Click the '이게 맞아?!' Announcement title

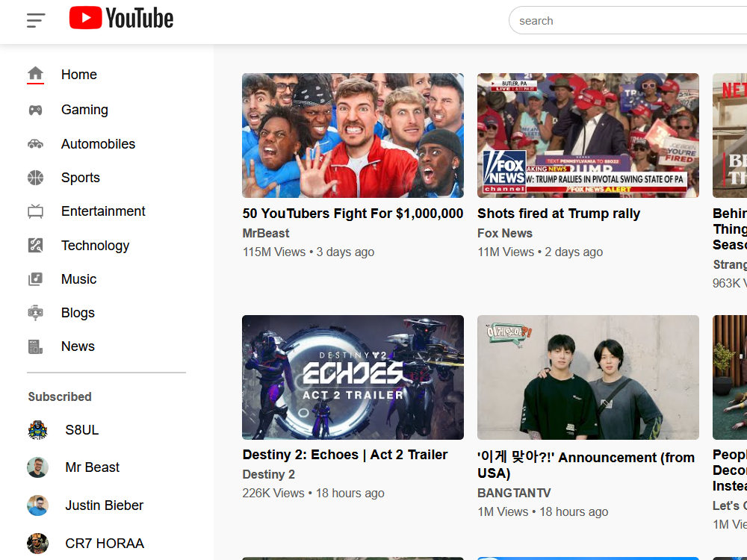click(x=586, y=465)
